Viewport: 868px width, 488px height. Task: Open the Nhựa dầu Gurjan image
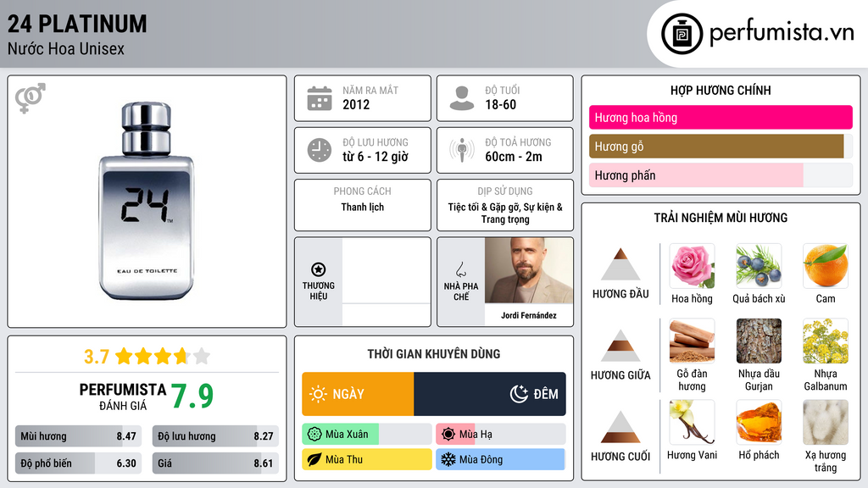point(759,341)
